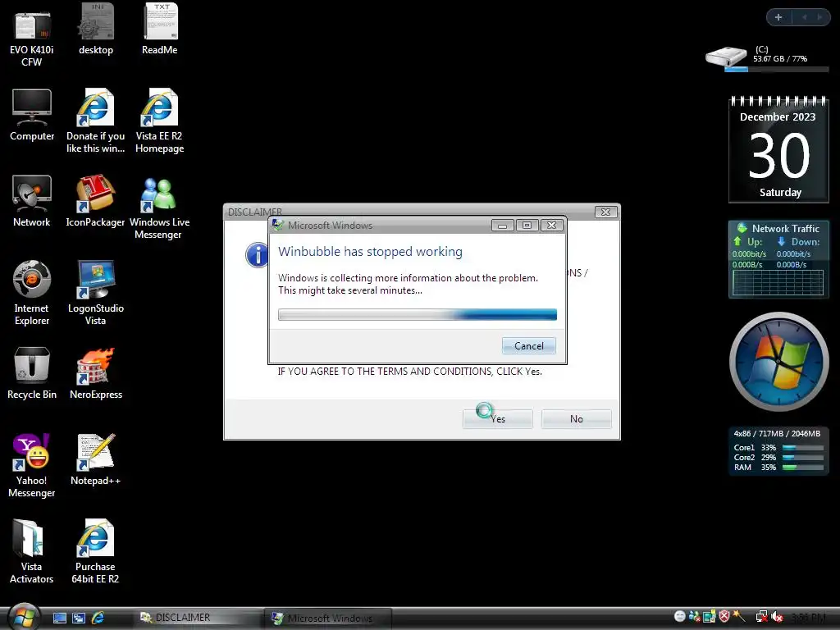Click the C: drive usage bar
Image resolution: width=840 pixels, height=630 pixels.
pyautogui.click(x=777, y=69)
